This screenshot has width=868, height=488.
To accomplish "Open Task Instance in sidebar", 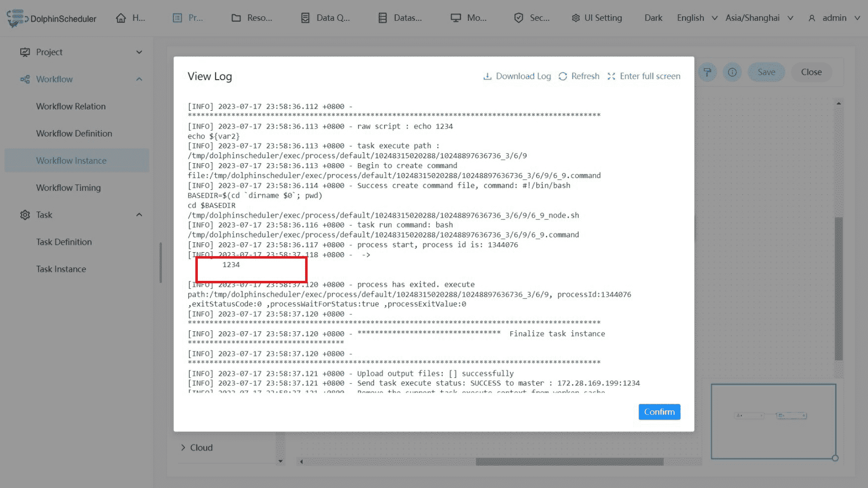I will click(x=61, y=269).
